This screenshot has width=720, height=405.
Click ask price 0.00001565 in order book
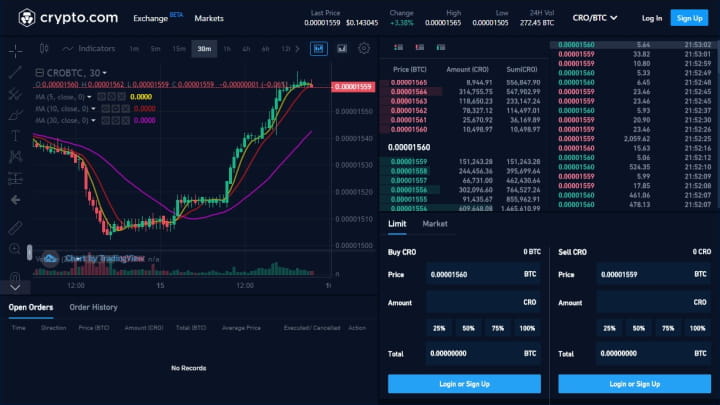click(409, 83)
